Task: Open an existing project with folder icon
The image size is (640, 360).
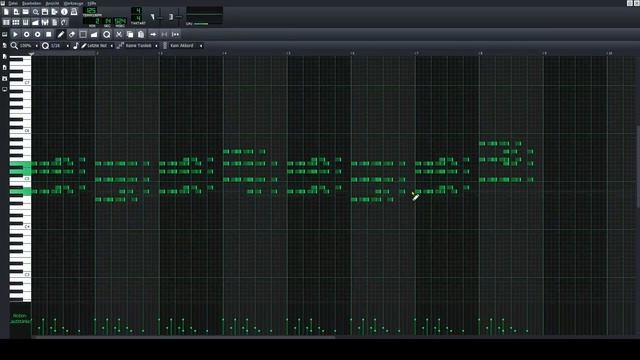Action: (25, 12)
